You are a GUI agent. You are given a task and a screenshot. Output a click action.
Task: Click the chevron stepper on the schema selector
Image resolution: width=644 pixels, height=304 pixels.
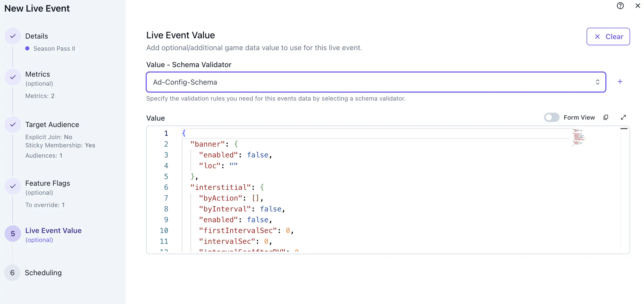coord(598,82)
